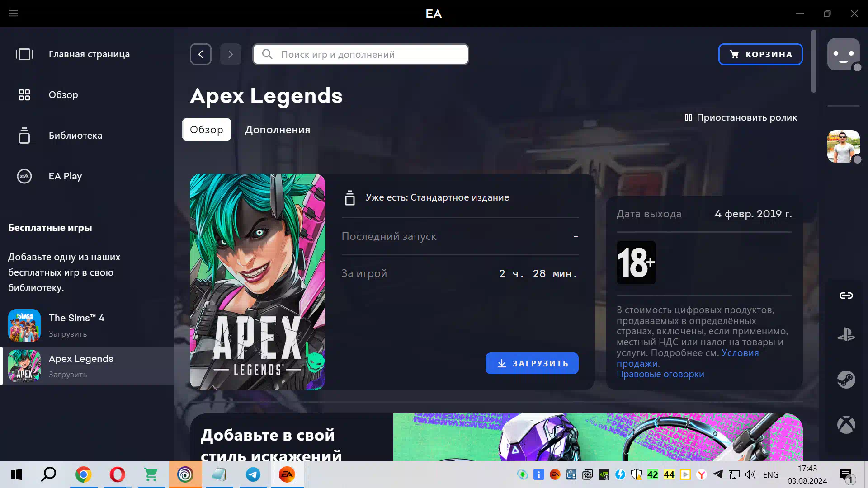Screen dimensions: 868x488
Task: Open the Корзина cart
Action: coord(760,54)
